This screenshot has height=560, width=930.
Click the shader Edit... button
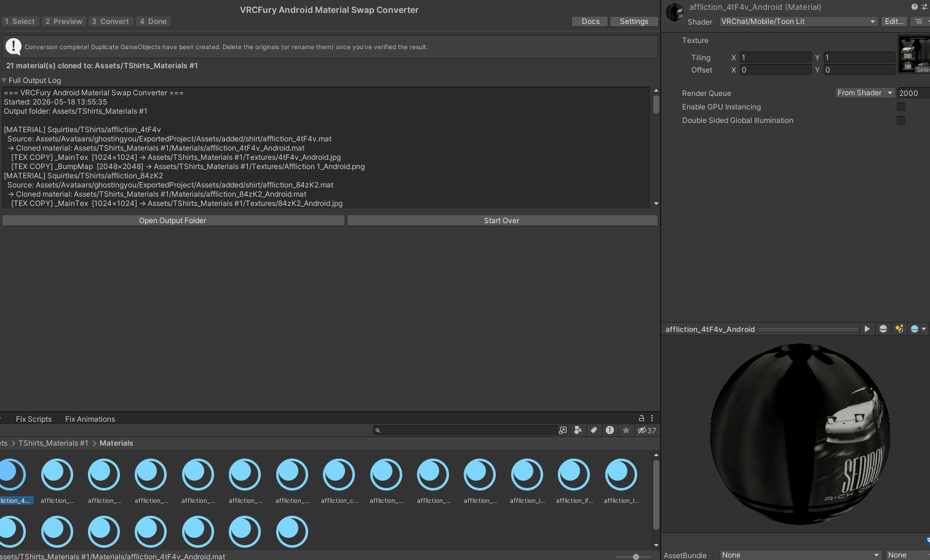[894, 22]
